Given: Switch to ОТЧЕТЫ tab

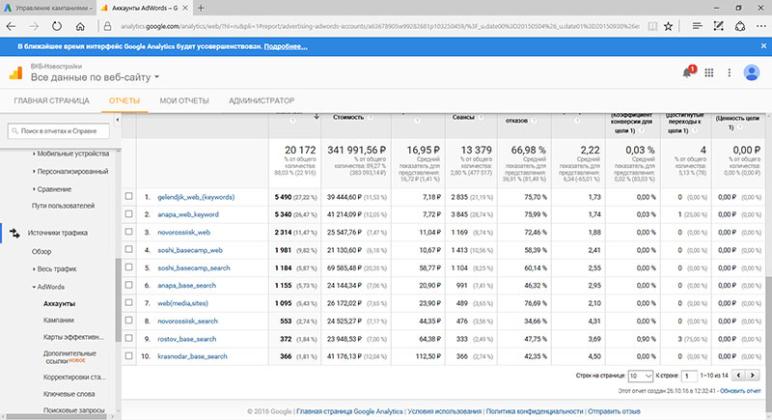Looking at the screenshot, I should (x=125, y=100).
